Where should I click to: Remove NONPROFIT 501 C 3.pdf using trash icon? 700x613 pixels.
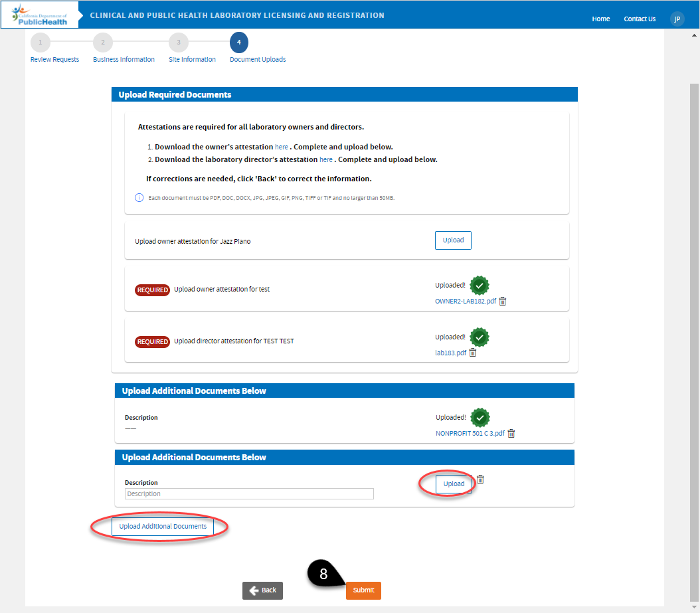511,434
